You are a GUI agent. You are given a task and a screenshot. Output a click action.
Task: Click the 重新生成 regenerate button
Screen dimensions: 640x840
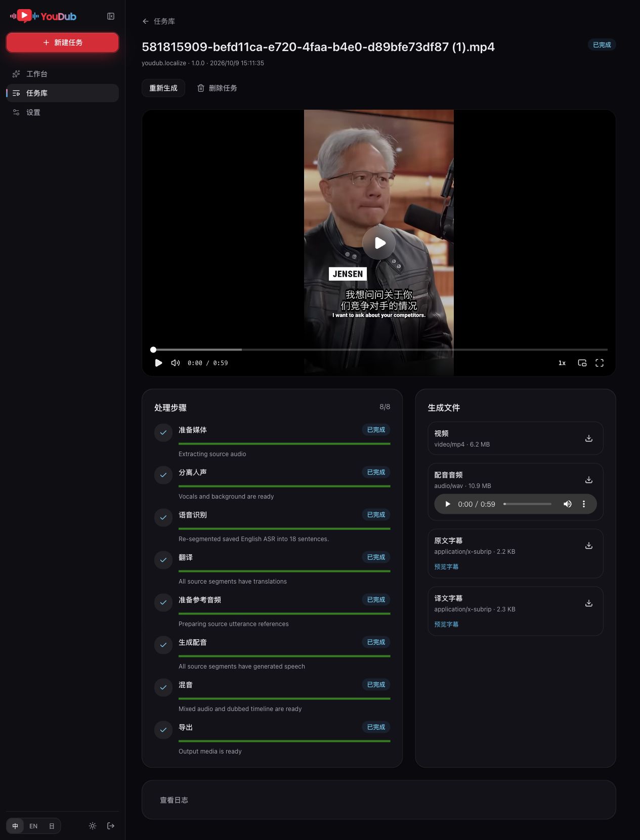[163, 88]
